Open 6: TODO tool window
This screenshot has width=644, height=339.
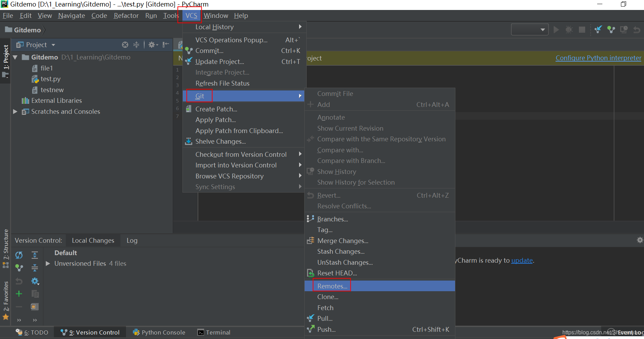[x=32, y=332]
